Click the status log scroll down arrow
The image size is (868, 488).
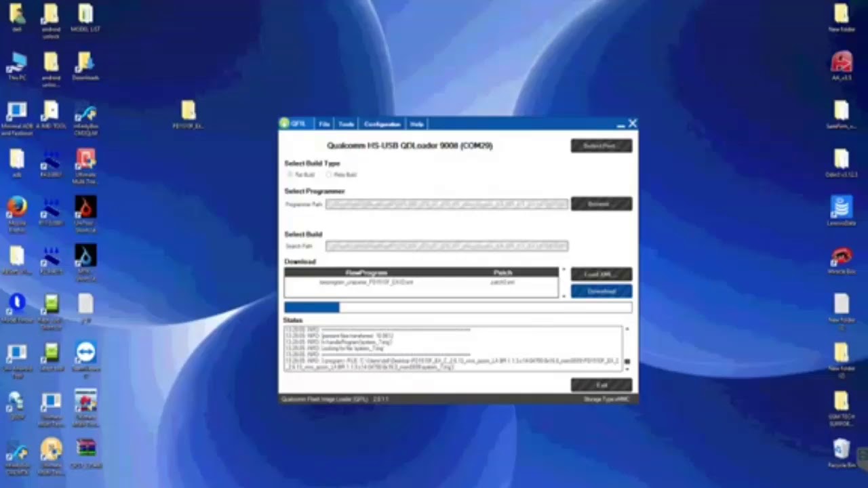(x=627, y=369)
